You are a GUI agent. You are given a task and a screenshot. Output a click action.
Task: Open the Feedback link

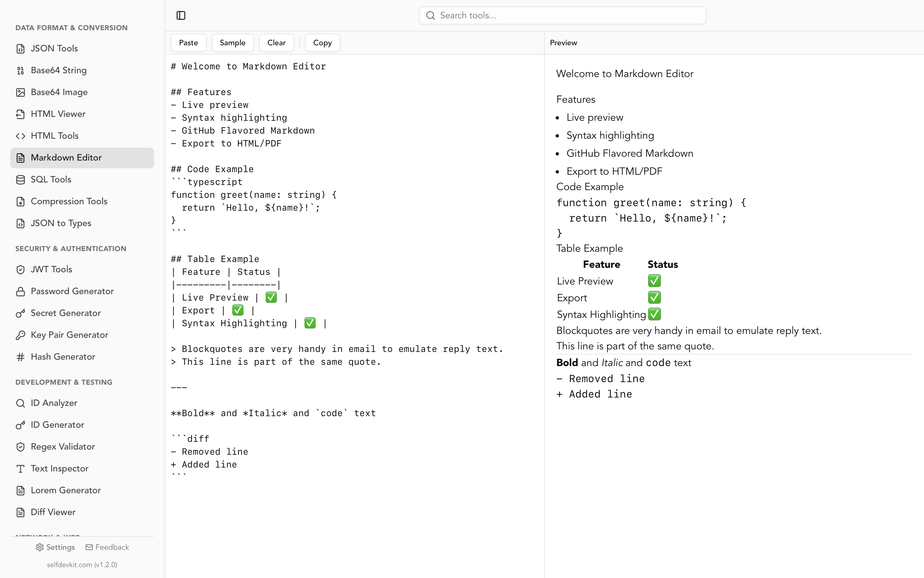coord(107,547)
